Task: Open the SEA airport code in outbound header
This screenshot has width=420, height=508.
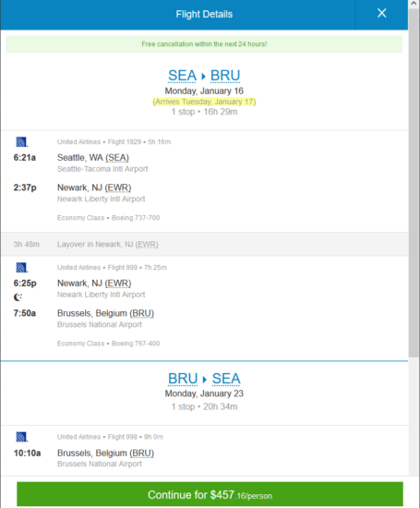Action: (183, 76)
